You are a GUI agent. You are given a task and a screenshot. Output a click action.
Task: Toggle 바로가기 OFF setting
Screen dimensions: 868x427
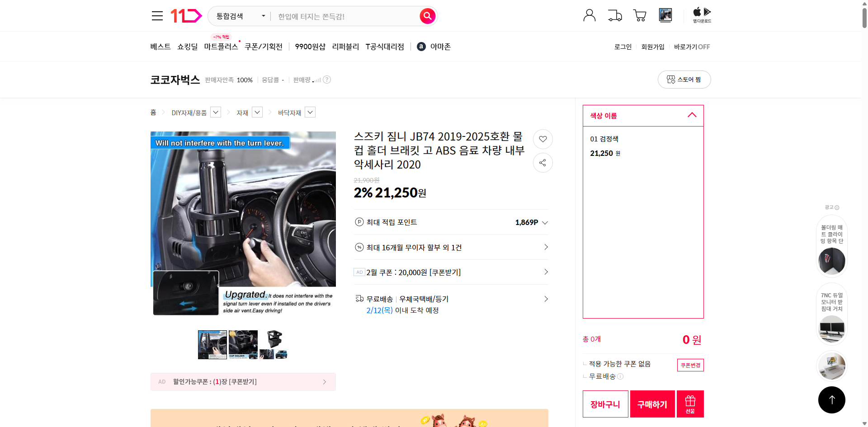coord(691,47)
